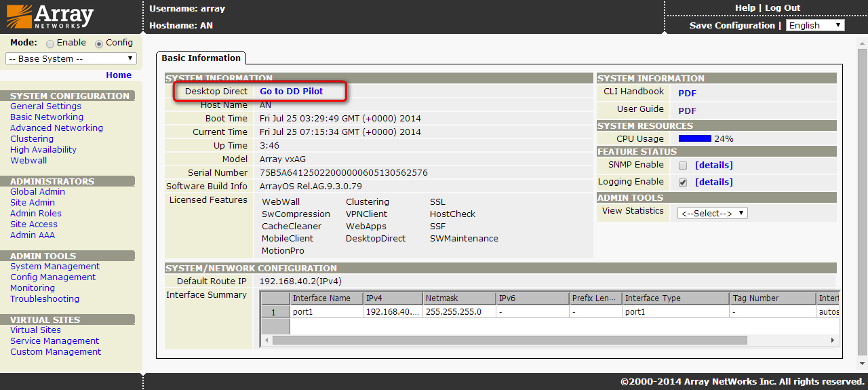The width and height of the screenshot is (868, 390).
Task: Open Service Management in the sidebar
Action: (x=54, y=341)
